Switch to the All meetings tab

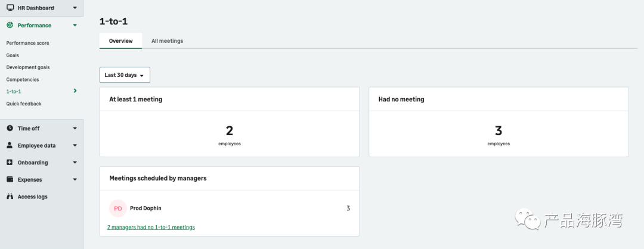[167, 41]
